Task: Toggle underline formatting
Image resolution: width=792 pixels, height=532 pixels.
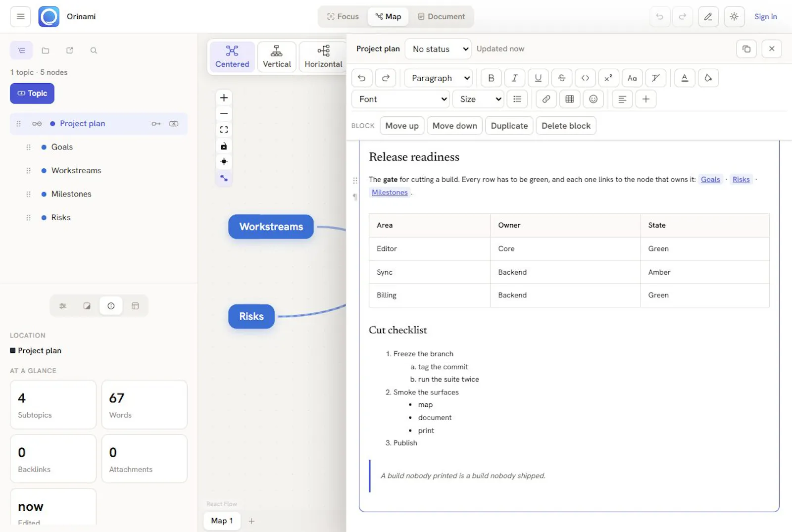Action: coord(538,78)
